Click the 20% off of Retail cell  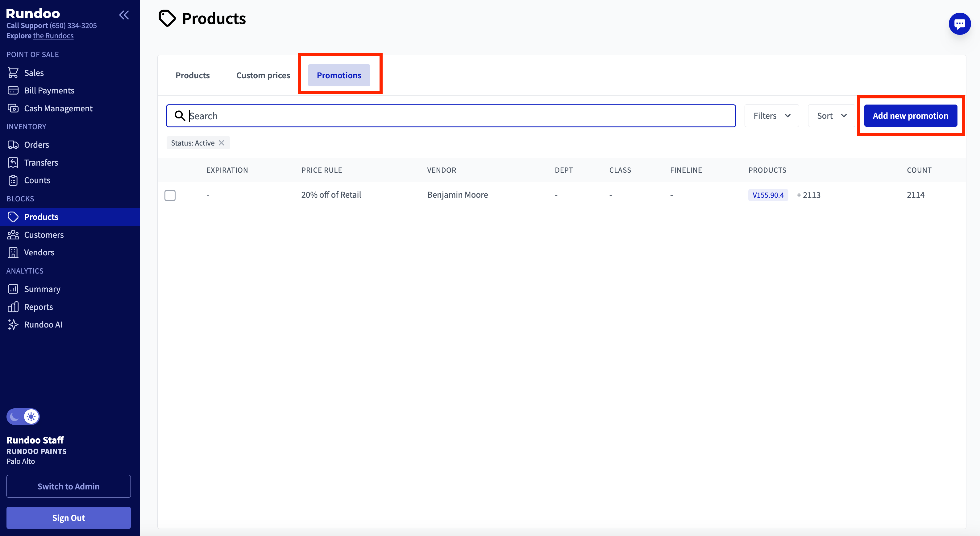[331, 195]
